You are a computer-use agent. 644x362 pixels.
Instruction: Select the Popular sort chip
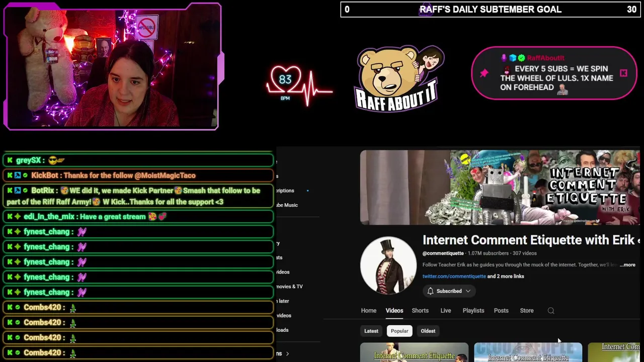[399, 331]
